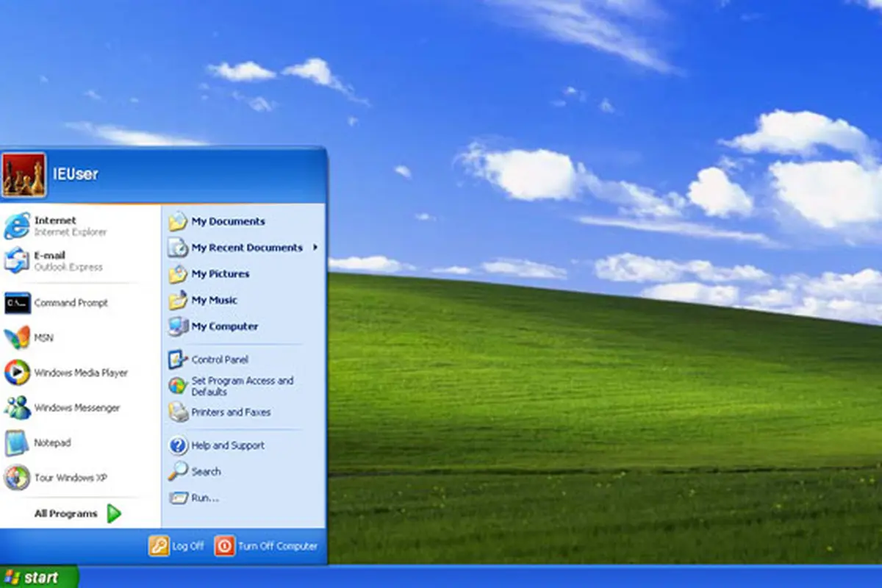Open the Run dialog icon
Image resolution: width=882 pixels, height=588 pixels.
[x=178, y=498]
